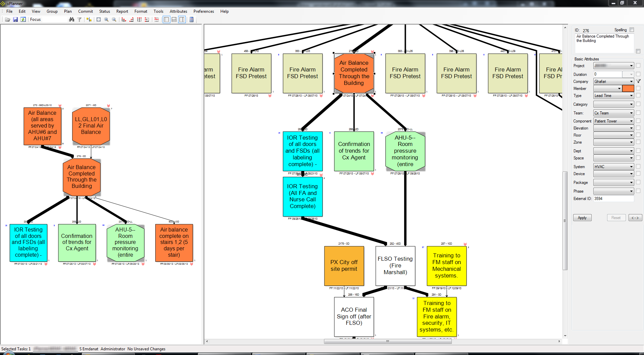644x355 pixels.
Task: Zoom out using the magnifier minus icon
Action: click(114, 19)
